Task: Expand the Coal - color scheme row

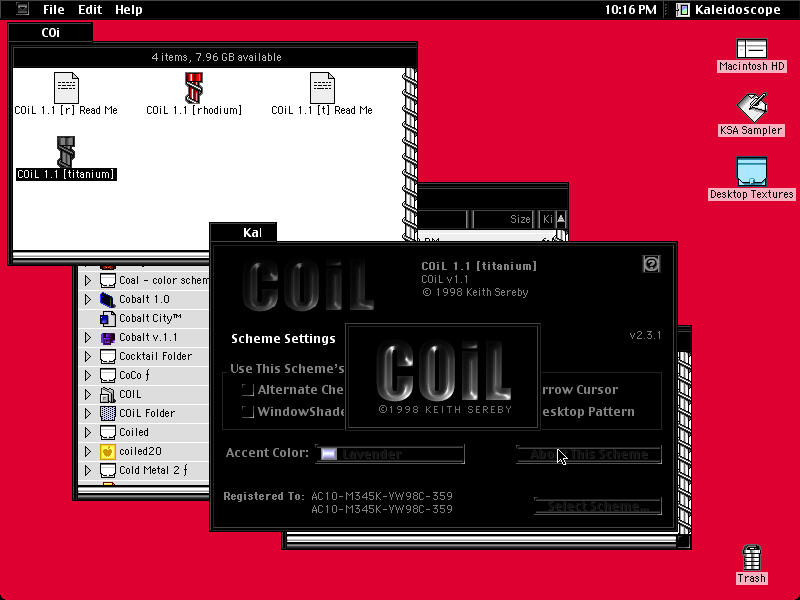Action: click(x=88, y=280)
